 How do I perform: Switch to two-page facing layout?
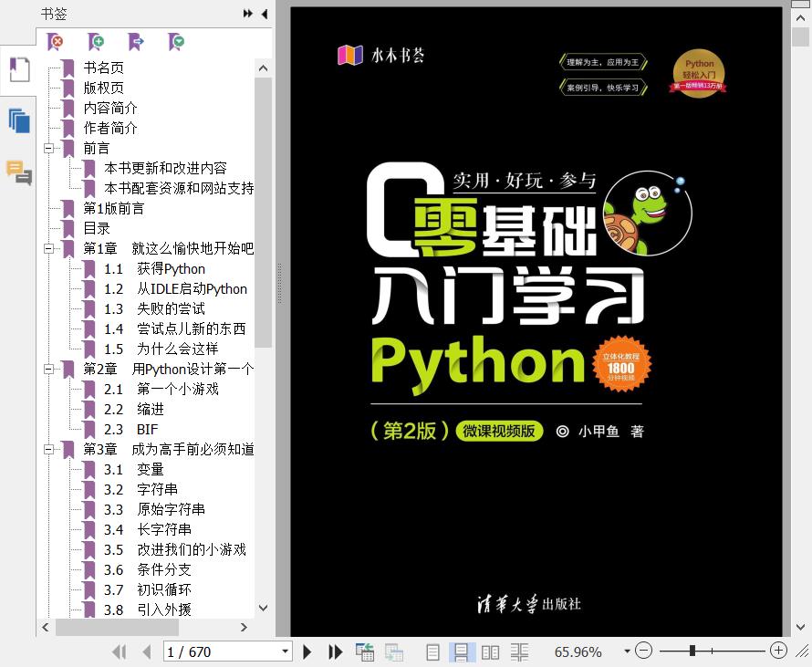click(x=490, y=651)
